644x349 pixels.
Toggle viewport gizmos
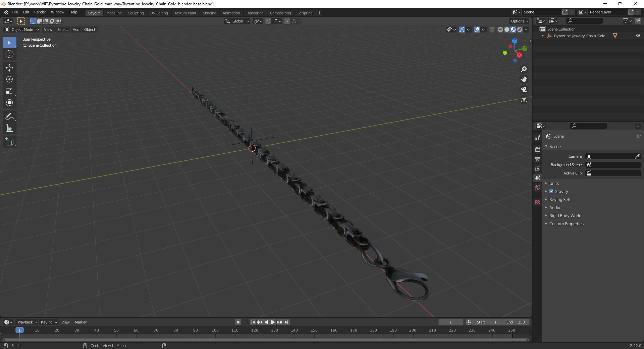pos(462,30)
